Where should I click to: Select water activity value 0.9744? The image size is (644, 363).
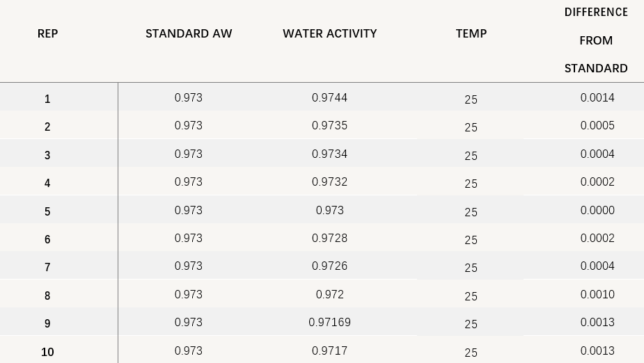[x=330, y=98]
